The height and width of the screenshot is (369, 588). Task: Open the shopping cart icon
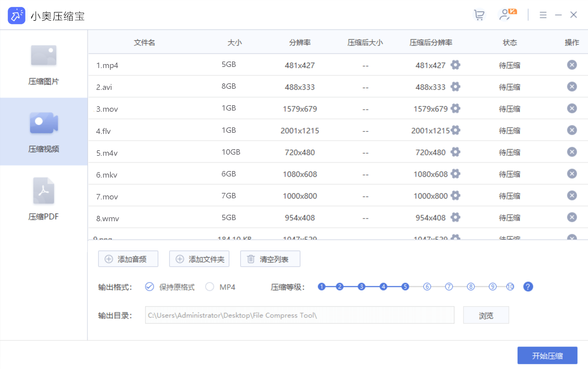click(x=479, y=15)
